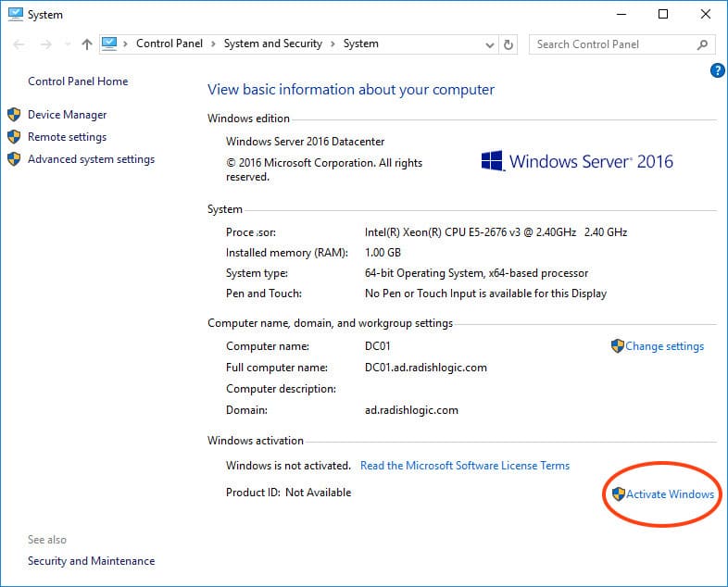728x587 pixels.
Task: Click the search magnifier icon
Action: (703, 44)
